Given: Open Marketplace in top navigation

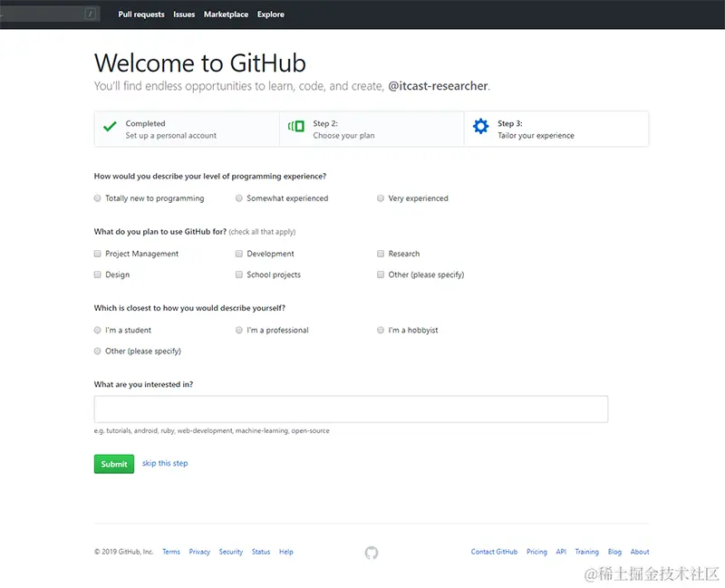Looking at the screenshot, I should pyautogui.click(x=226, y=14).
